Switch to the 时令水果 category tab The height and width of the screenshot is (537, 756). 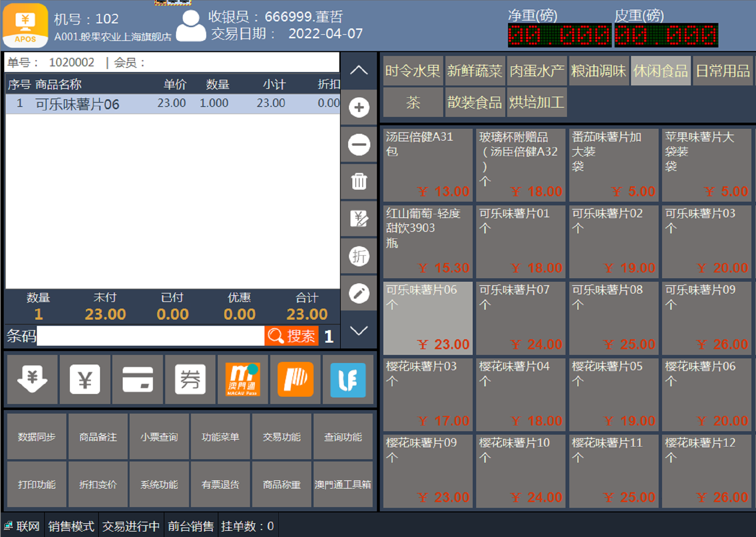(x=413, y=71)
